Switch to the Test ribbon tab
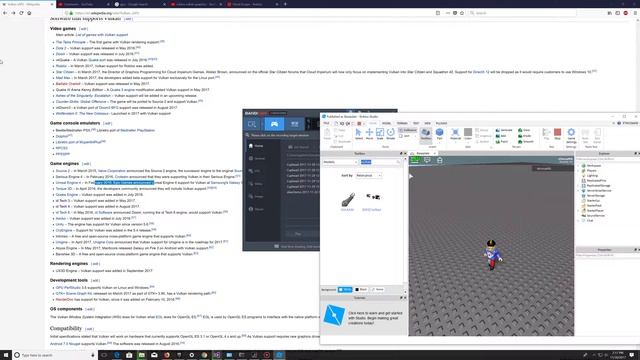The image size is (640, 360). click(x=416, y=123)
